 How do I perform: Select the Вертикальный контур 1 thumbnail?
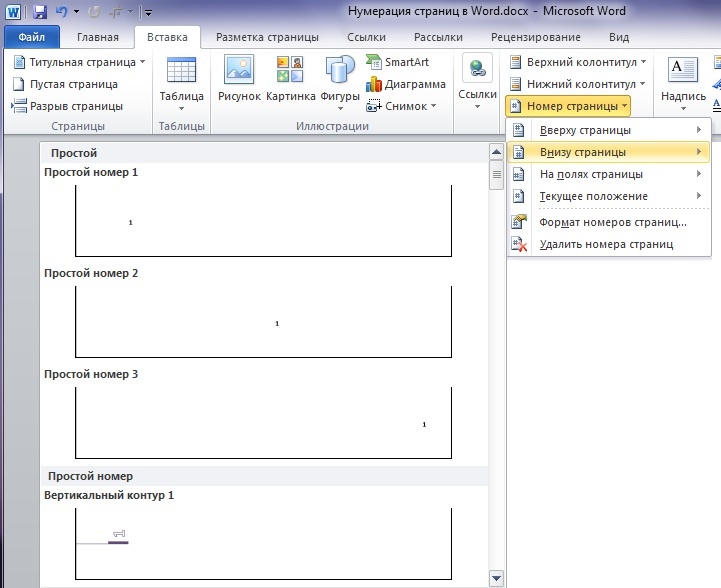click(263, 544)
